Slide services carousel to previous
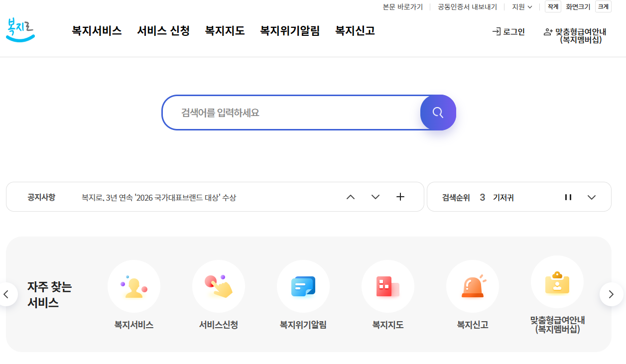Image resolution: width=626 pixels, height=364 pixels. (x=6, y=294)
